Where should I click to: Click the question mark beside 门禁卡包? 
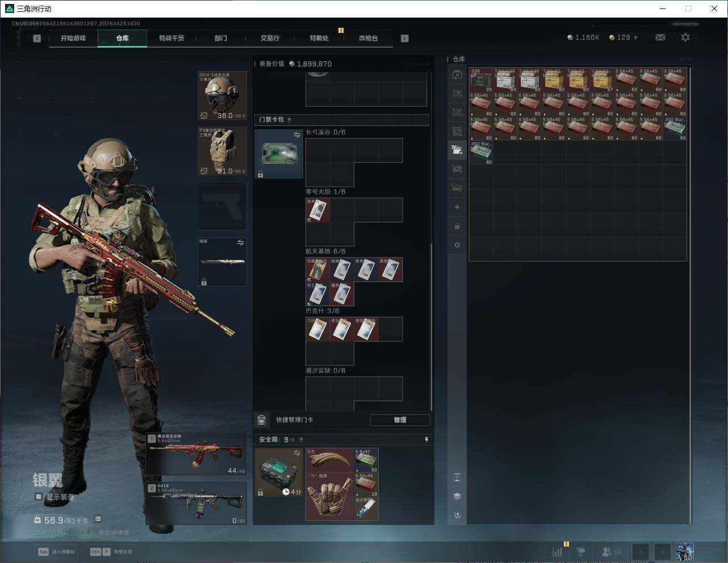(290, 120)
